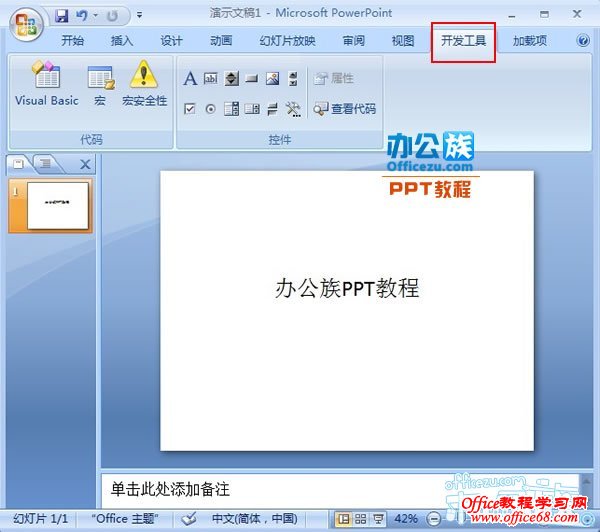Open the 宏 macros dialog
Image resolution: width=600 pixels, height=532 pixels.
click(100, 84)
